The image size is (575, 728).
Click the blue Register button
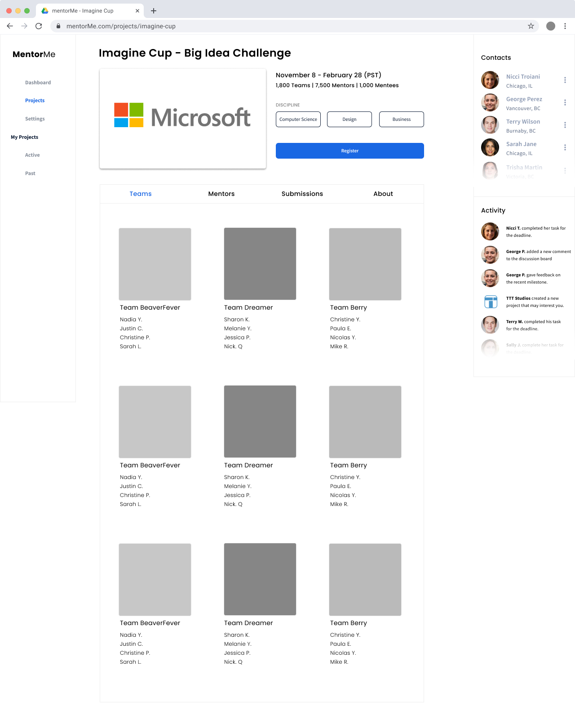[350, 151]
